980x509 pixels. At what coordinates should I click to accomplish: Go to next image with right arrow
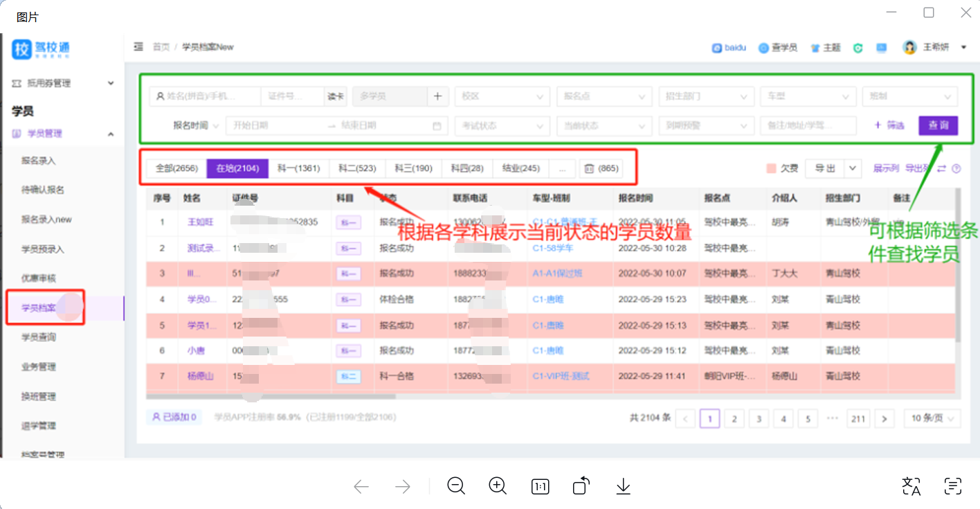point(403,487)
